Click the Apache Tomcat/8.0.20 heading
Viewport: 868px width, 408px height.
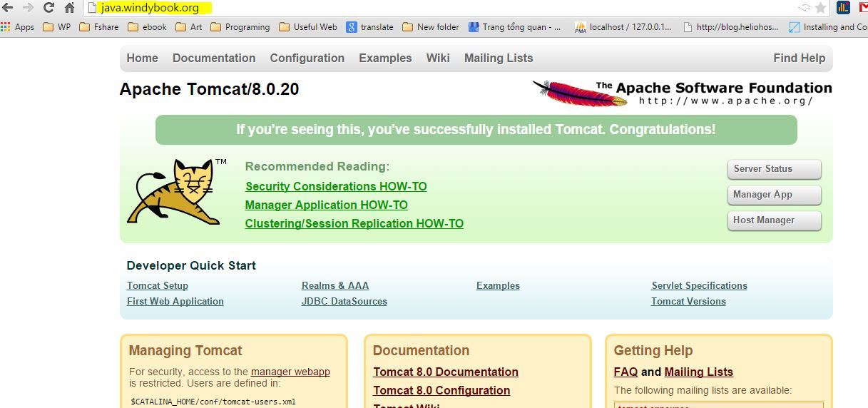point(210,89)
